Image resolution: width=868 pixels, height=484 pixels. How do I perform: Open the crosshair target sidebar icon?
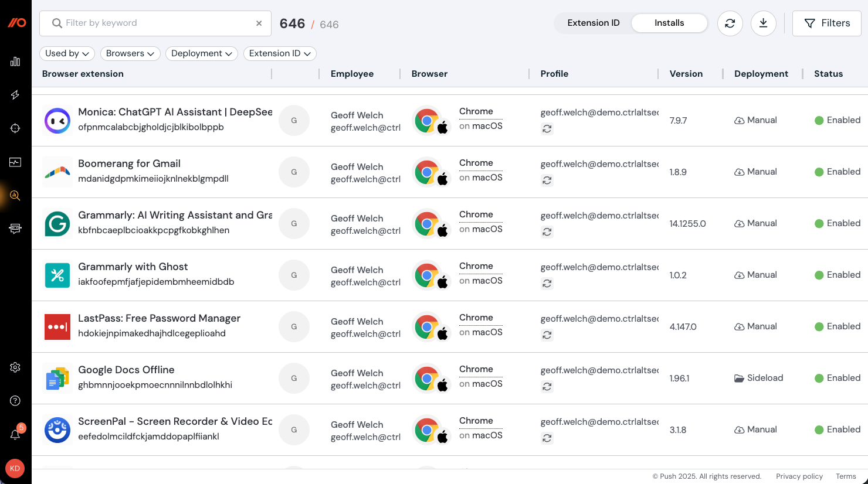(15, 128)
